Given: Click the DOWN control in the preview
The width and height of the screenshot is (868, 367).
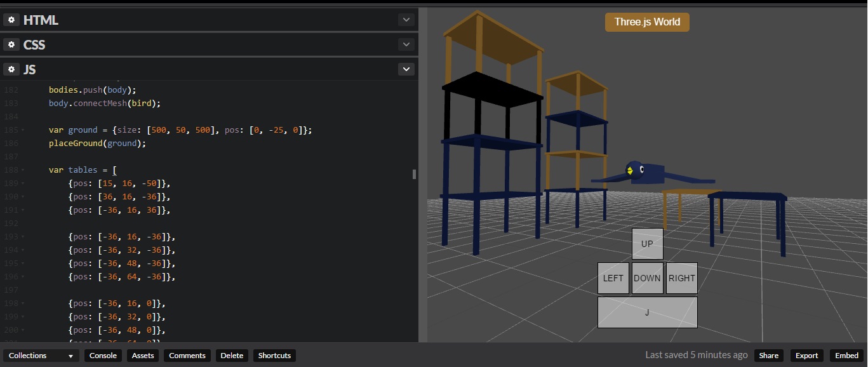Looking at the screenshot, I should [x=647, y=278].
